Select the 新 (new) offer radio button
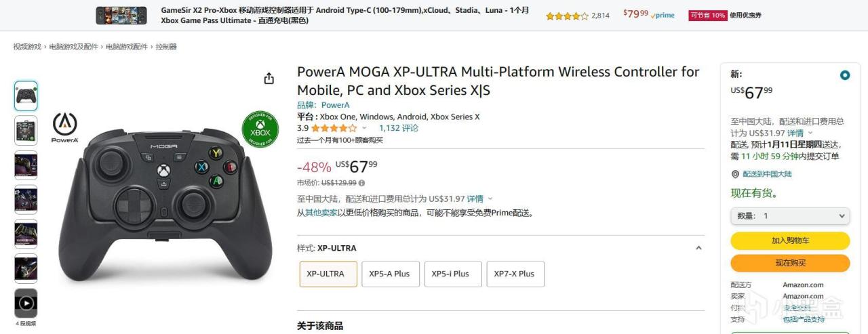 844,75
